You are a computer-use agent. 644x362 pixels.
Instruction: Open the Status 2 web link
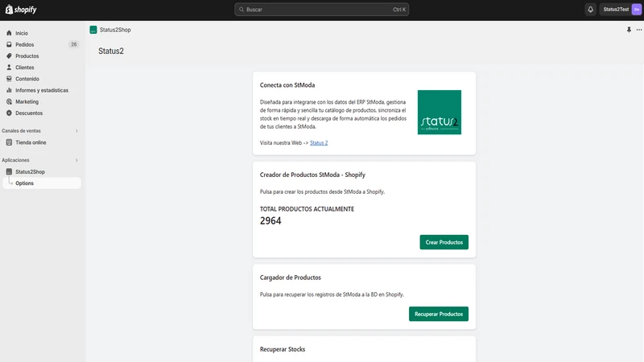click(319, 143)
